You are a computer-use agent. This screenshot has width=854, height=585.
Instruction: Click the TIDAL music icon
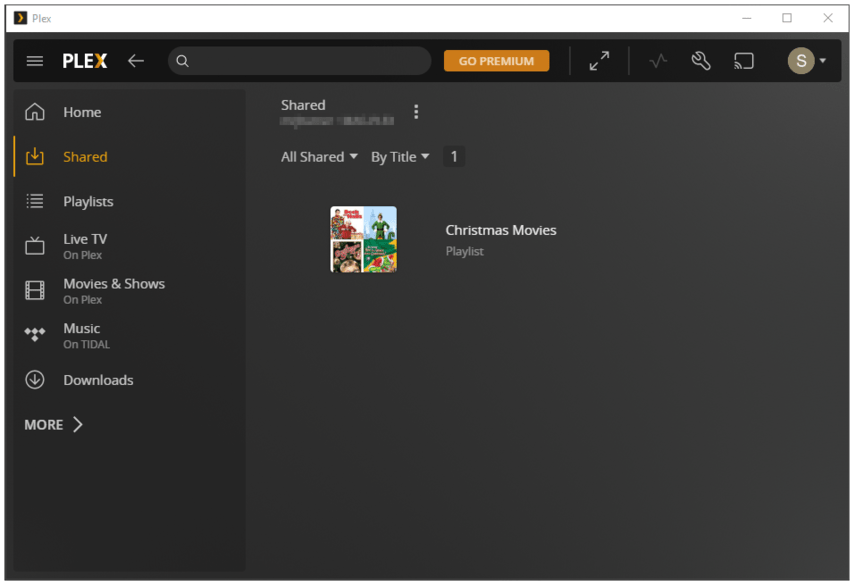pos(35,334)
